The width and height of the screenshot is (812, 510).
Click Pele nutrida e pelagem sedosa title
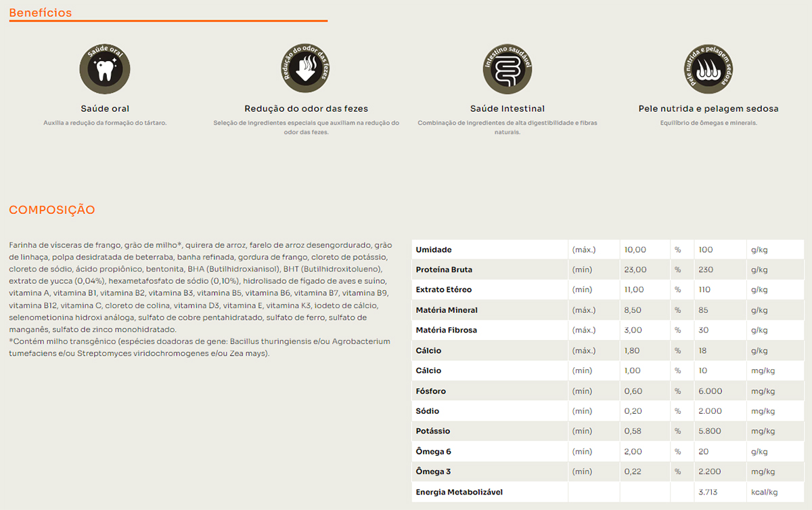pos(708,108)
